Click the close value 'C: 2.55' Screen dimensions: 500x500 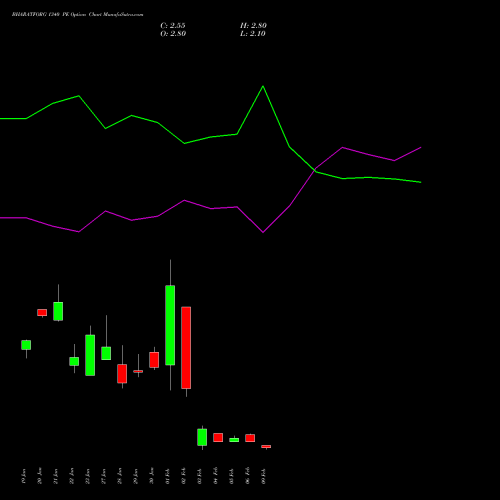(173, 26)
